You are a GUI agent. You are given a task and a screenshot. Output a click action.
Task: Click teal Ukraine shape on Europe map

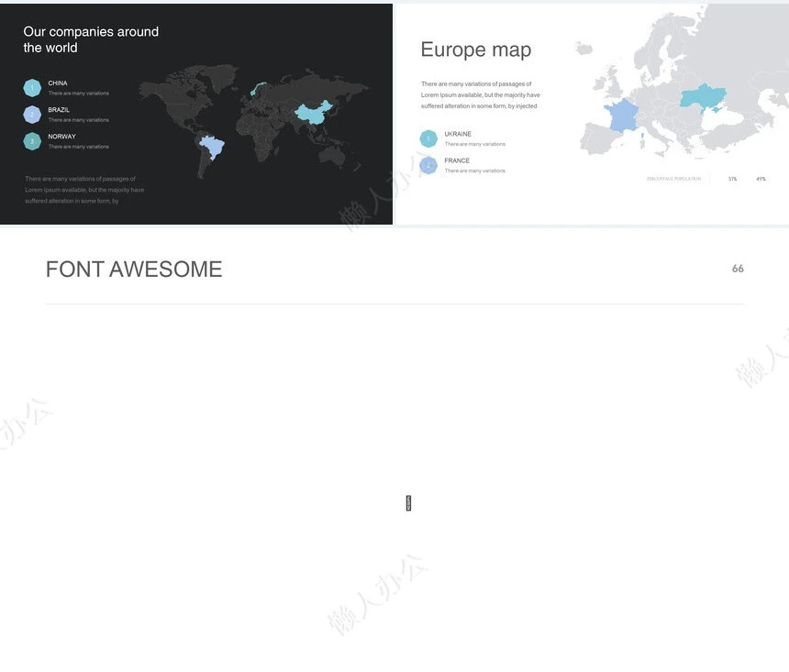[703, 96]
